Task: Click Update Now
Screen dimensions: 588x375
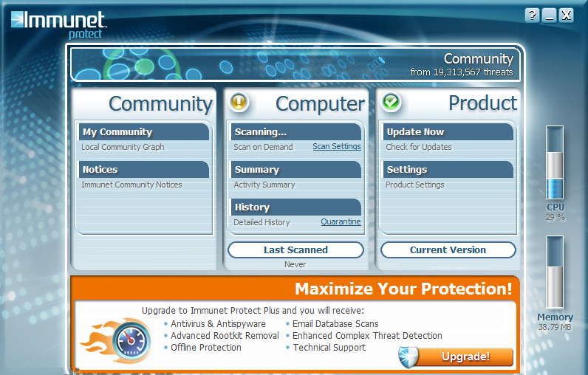Action: click(x=448, y=132)
